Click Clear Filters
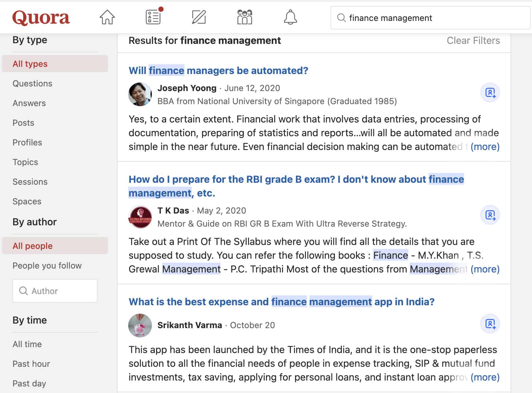The width and height of the screenshot is (532, 393). point(473,40)
